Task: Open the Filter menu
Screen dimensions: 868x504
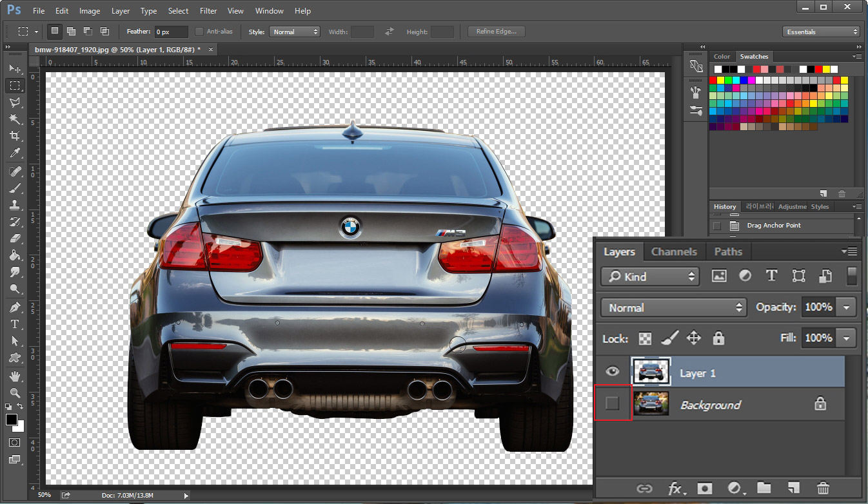Action: point(208,11)
